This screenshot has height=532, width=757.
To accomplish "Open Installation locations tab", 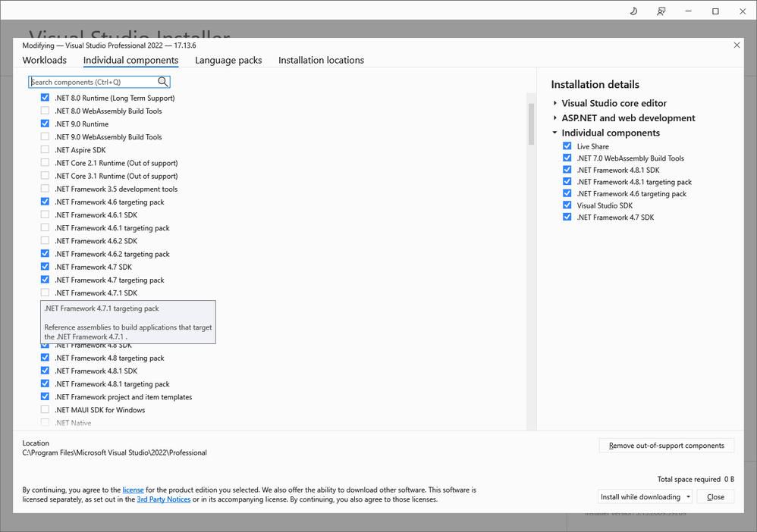I will 321,61.
